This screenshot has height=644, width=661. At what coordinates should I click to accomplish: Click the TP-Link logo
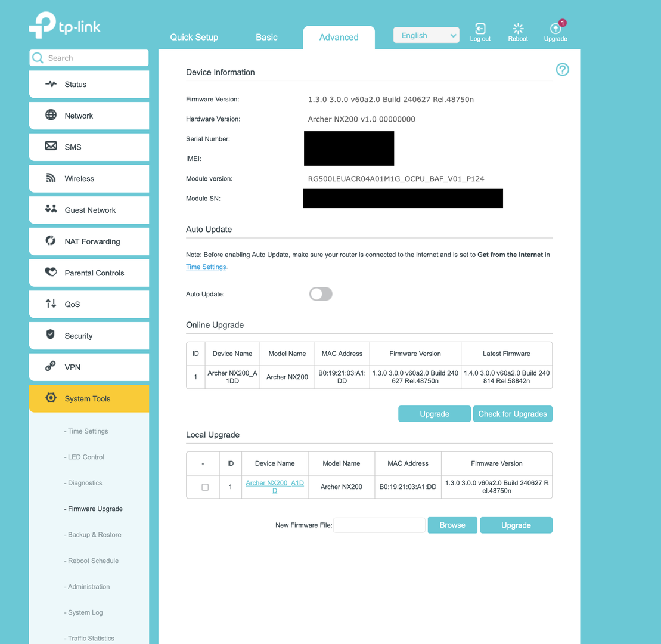(64, 25)
